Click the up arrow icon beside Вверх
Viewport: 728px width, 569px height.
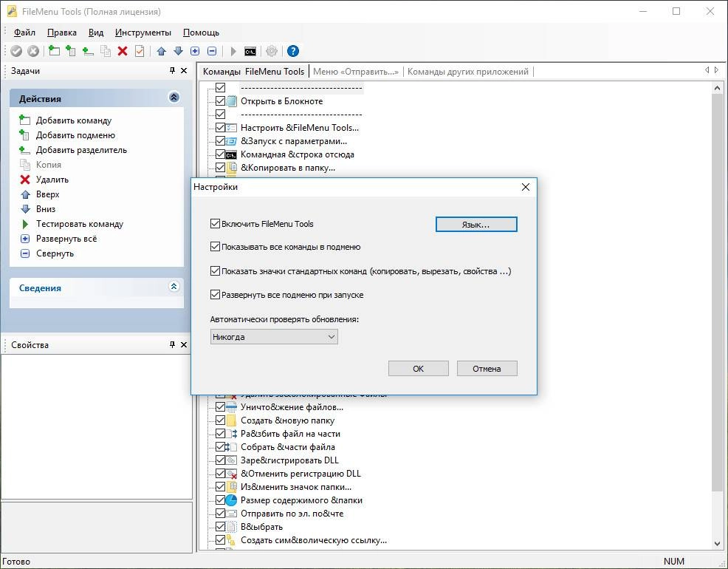25,194
